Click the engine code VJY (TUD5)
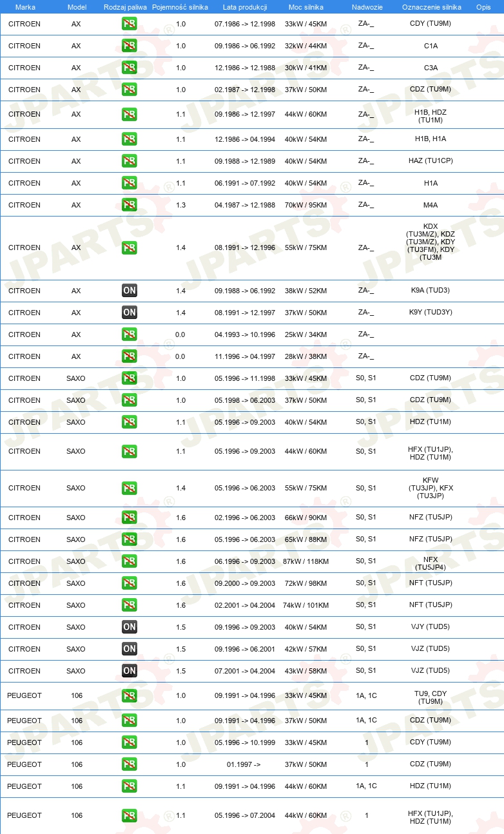Screen dimensions: 504x834 (431, 627)
